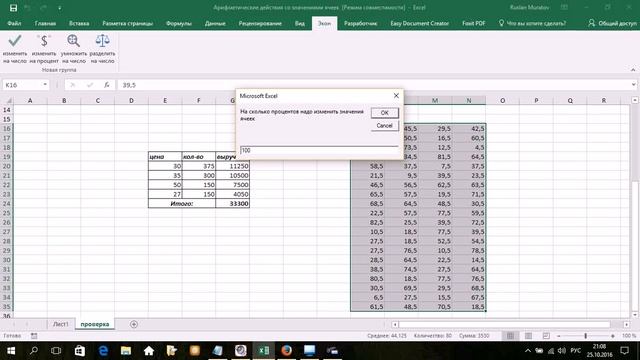Click the 'изменить на число' checkmark icon
This screenshot has width=640, height=360.
click(x=15, y=40)
